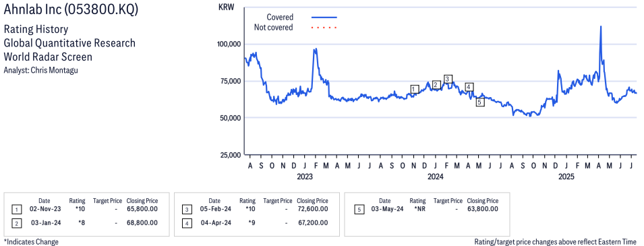Click date 03-May-24 in table
Image resolution: width=644 pixels, height=246 pixels.
387,209
